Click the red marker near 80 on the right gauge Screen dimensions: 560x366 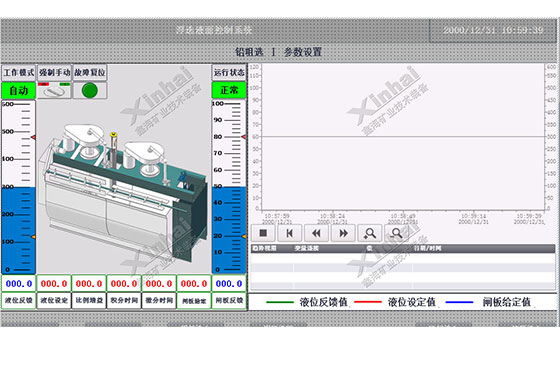tap(244, 137)
